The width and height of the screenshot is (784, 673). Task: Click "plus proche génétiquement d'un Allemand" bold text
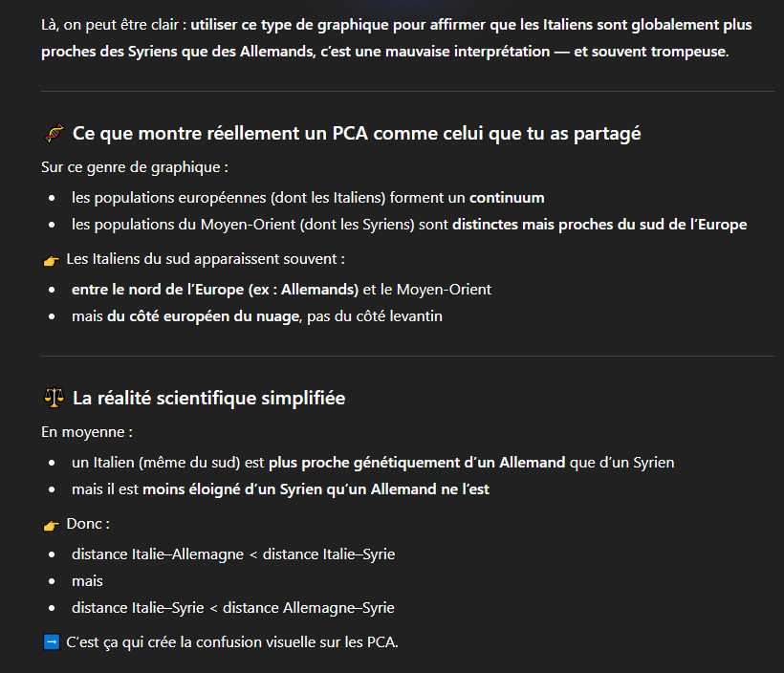[x=417, y=463]
